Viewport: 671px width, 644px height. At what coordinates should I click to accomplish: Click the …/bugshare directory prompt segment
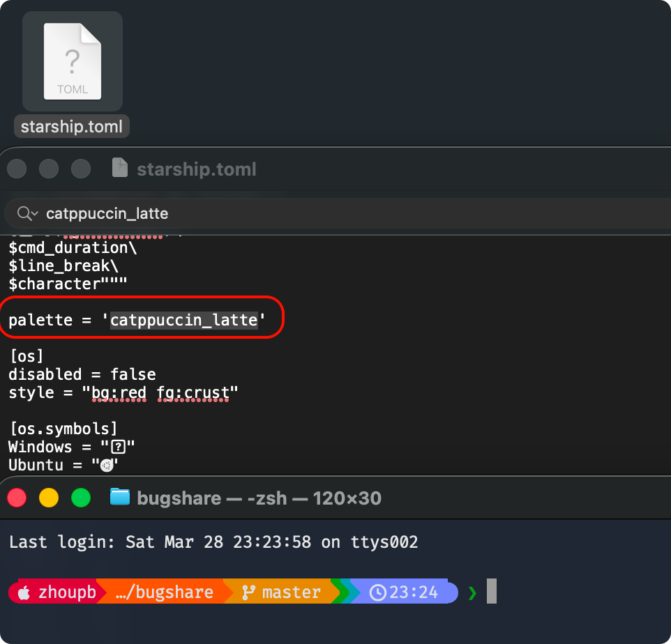165,593
